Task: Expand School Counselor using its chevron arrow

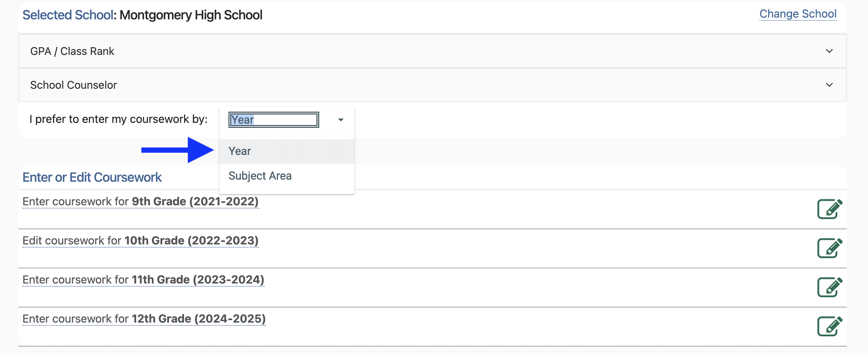Action: 829,85
